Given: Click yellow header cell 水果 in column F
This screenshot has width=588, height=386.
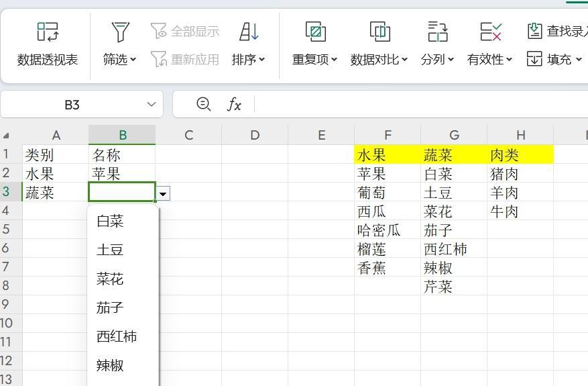Looking at the screenshot, I should tap(388, 154).
